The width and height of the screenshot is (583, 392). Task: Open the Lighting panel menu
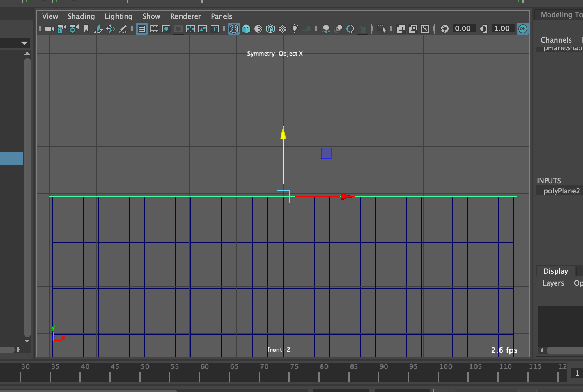119,16
